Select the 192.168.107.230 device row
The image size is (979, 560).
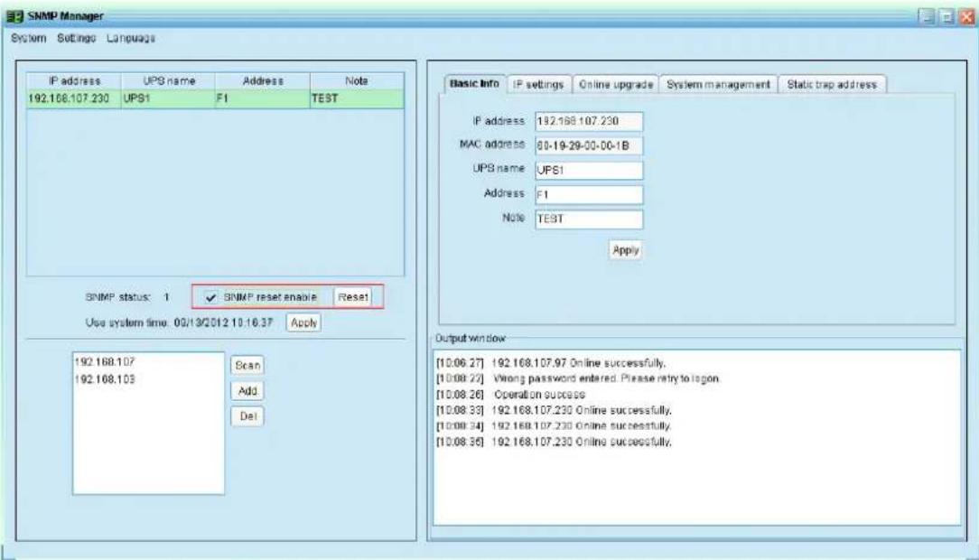pos(216,98)
